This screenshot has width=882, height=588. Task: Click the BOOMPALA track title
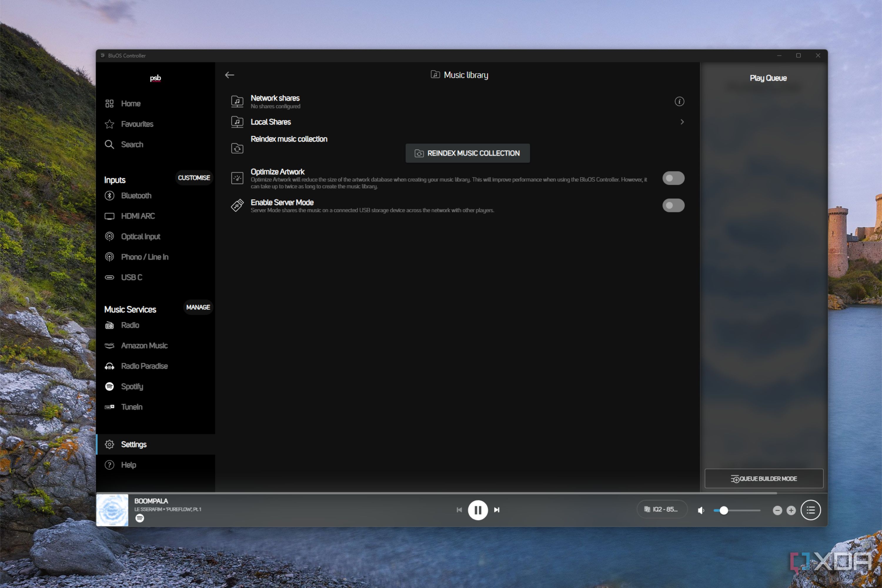coord(151,501)
